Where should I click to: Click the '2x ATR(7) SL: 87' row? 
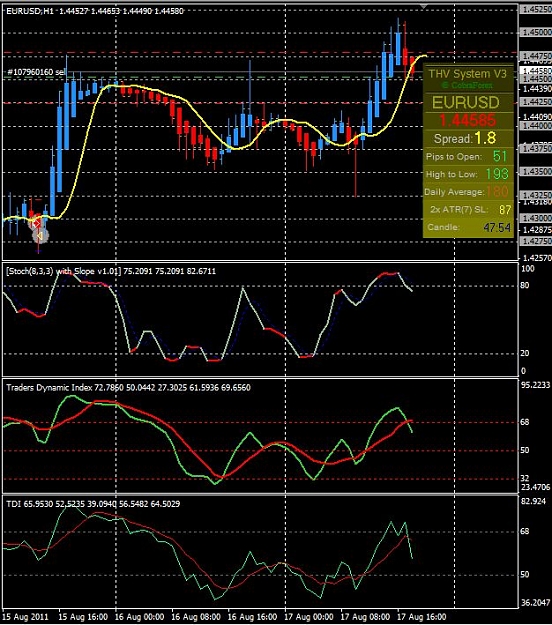point(470,210)
